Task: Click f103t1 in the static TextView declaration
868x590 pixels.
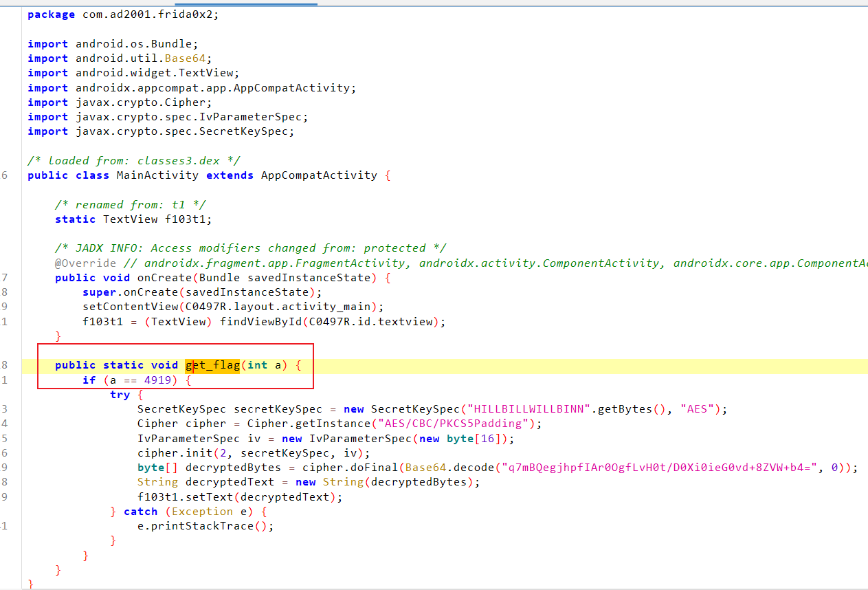Action: pos(188,219)
